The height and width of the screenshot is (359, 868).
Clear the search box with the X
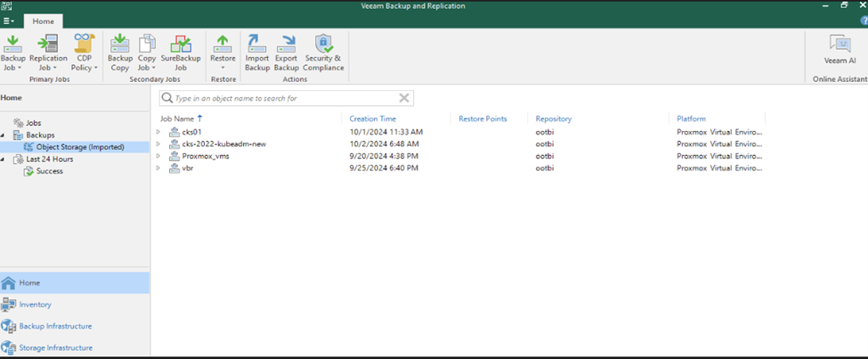(x=404, y=98)
